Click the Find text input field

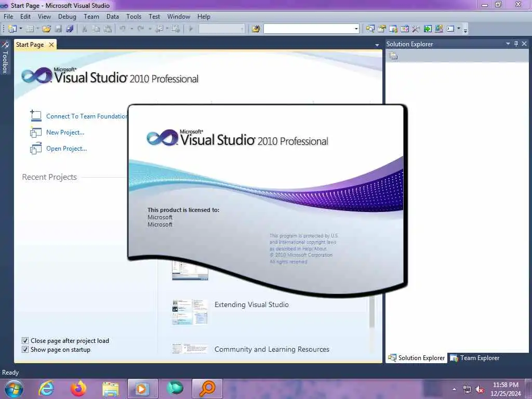tap(309, 29)
